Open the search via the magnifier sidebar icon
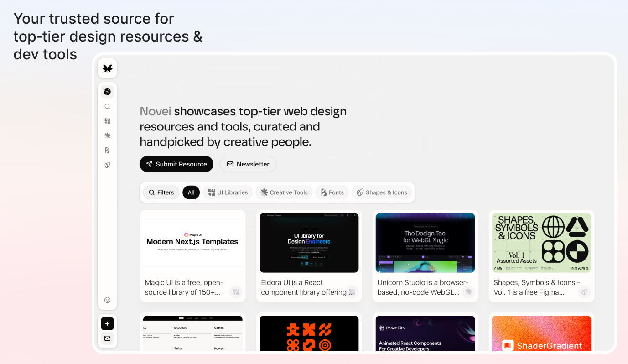The width and height of the screenshot is (628, 364). point(107,106)
